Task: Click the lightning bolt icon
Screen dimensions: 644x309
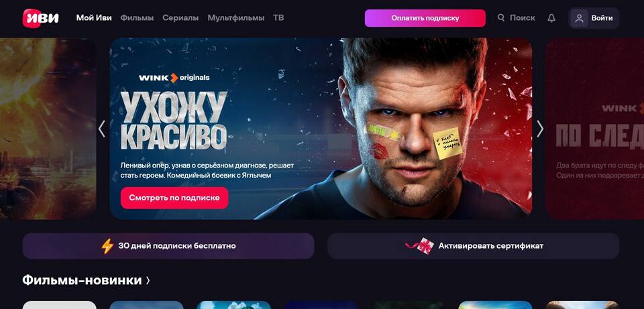Action: [107, 246]
